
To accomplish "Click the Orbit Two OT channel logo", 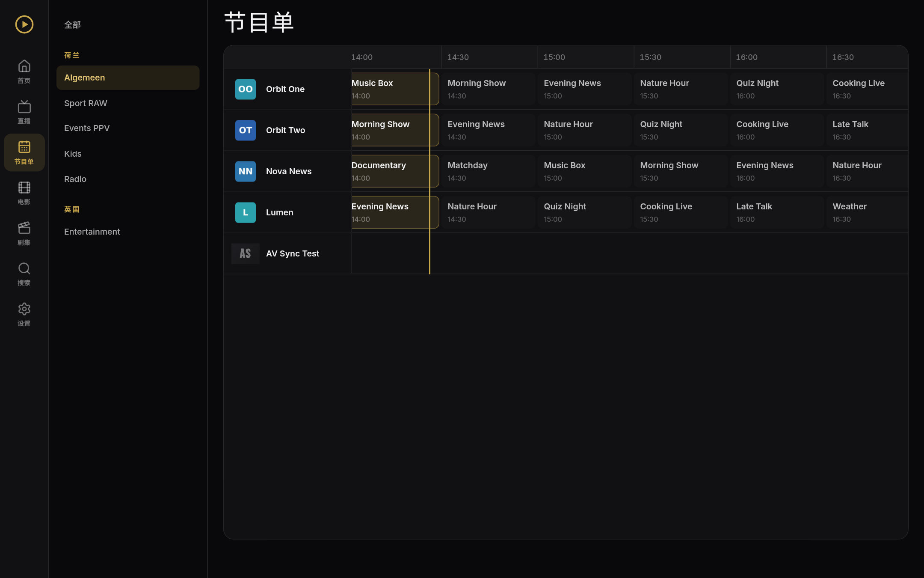I will point(246,130).
